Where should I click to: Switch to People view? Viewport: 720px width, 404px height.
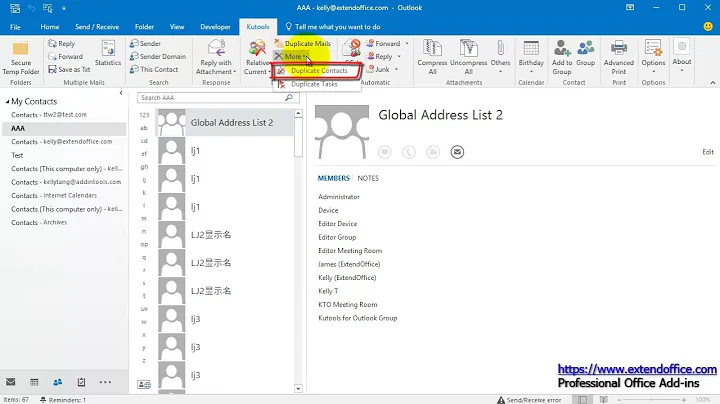57,382
